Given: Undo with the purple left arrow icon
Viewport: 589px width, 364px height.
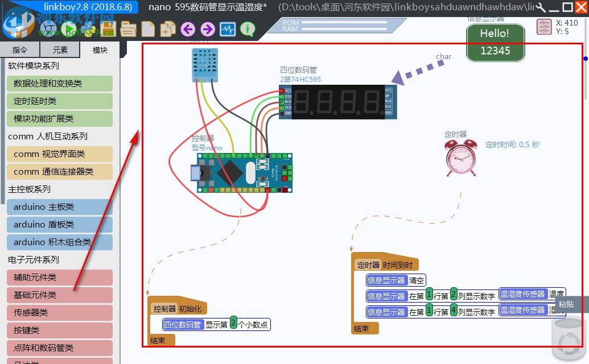Looking at the screenshot, I should coord(188,30).
